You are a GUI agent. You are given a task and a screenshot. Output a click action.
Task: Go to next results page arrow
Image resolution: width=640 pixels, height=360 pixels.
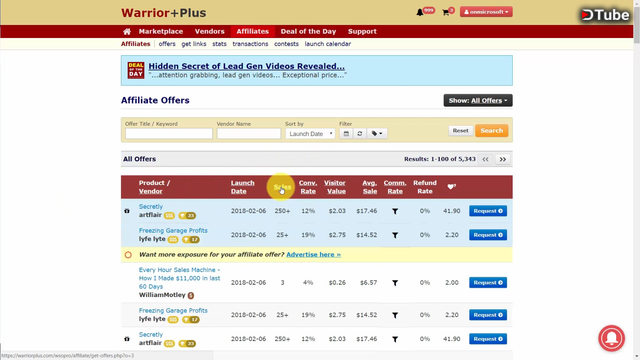[x=503, y=159]
